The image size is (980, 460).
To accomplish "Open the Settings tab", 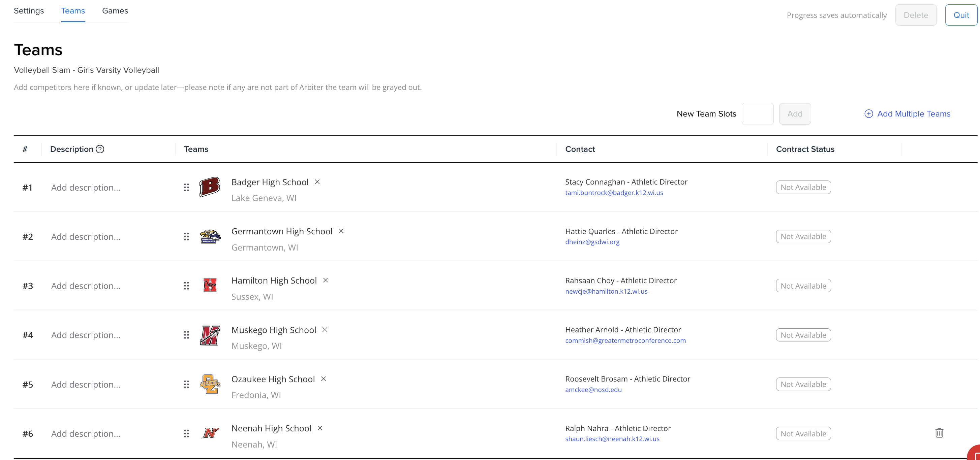I will (29, 11).
